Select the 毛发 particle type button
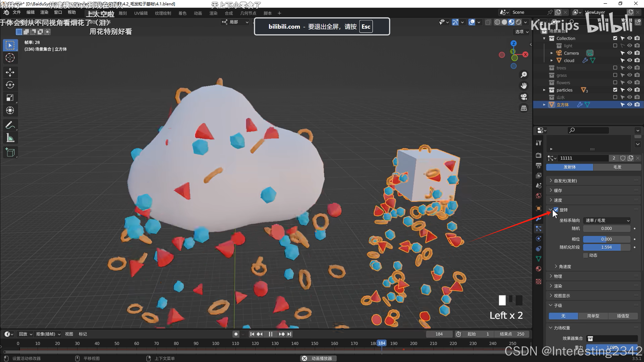This screenshot has width=644, height=362. click(617, 167)
